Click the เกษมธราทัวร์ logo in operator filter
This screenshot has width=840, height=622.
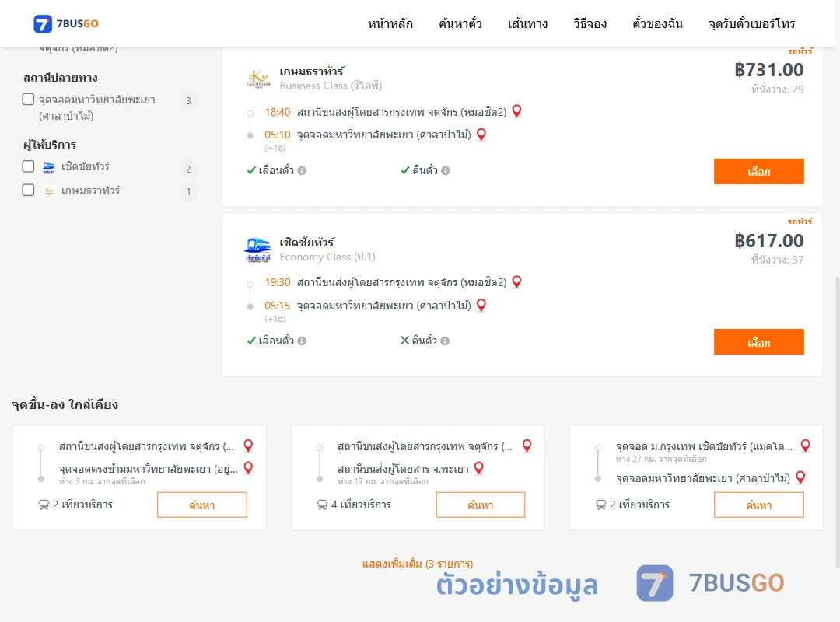(x=49, y=191)
